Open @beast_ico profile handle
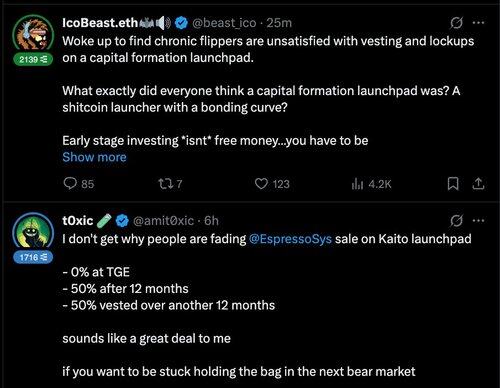Viewport: 500px width, 388px height. tap(224, 23)
